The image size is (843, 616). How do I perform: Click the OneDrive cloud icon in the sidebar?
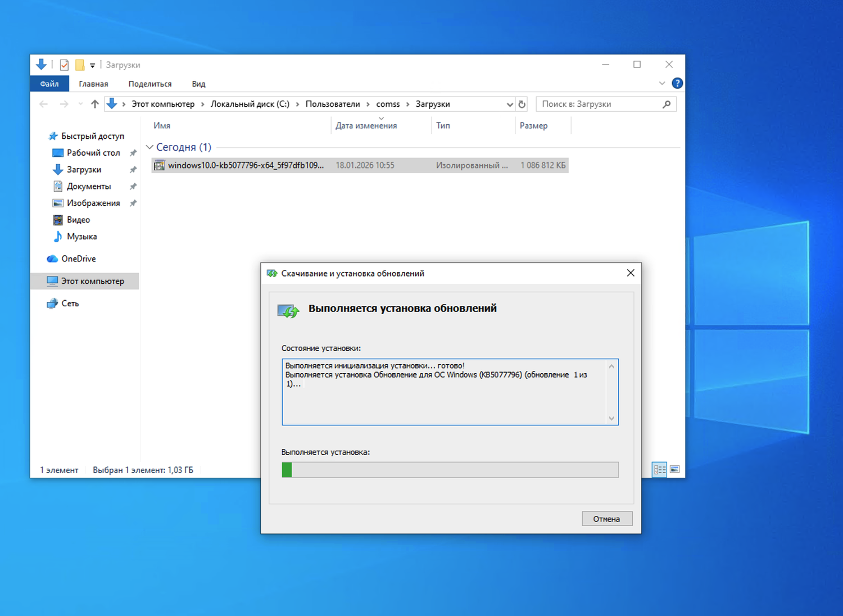coord(52,259)
